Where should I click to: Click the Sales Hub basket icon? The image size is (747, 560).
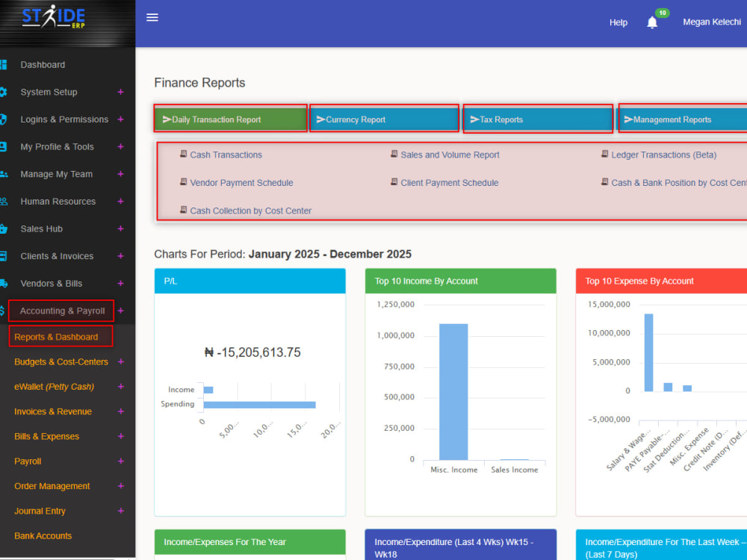click(4, 228)
